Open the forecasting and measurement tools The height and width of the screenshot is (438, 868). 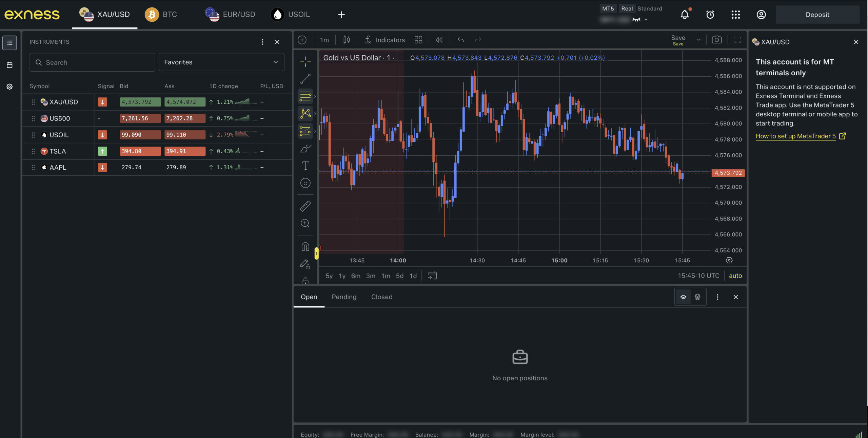pos(305,131)
